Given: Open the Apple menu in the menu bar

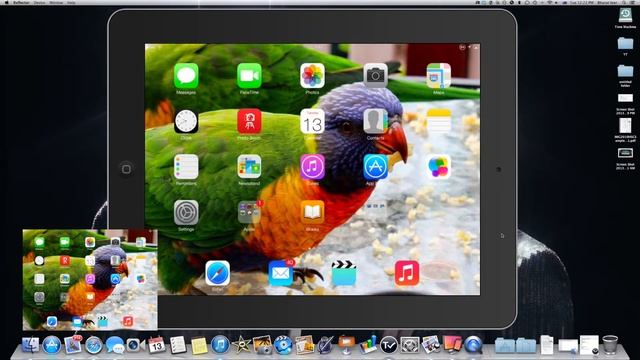Looking at the screenshot, I should point(7,2).
